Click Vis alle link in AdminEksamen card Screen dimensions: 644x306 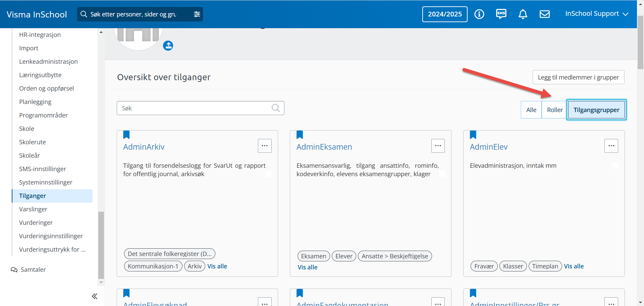coord(307,267)
